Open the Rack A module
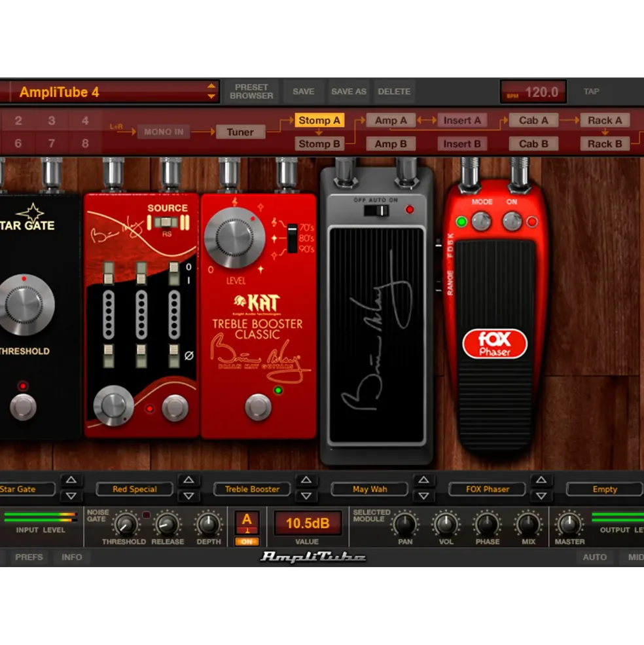 [605, 120]
